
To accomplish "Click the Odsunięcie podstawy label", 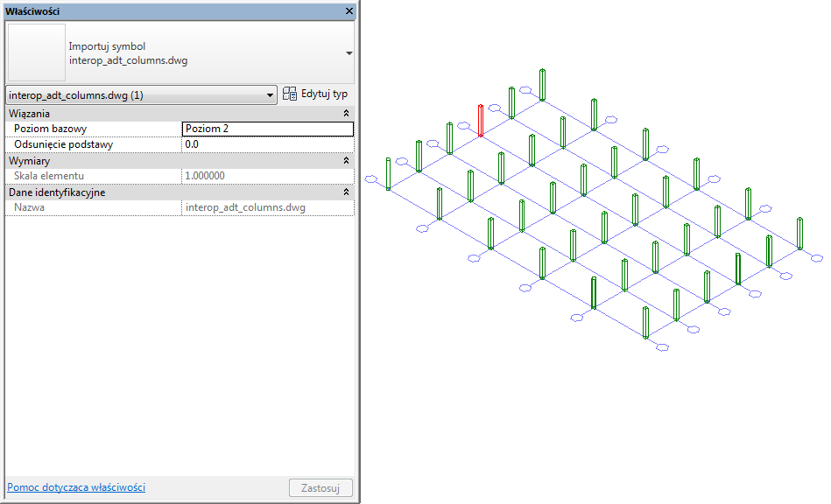I will (x=64, y=144).
